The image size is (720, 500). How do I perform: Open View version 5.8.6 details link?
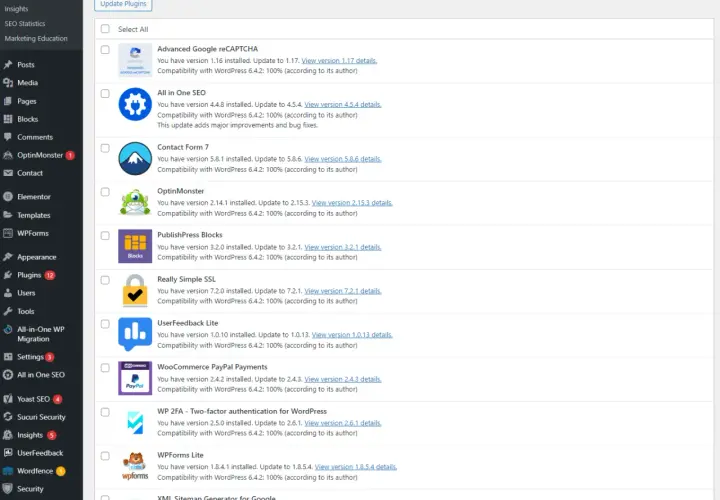click(x=343, y=159)
